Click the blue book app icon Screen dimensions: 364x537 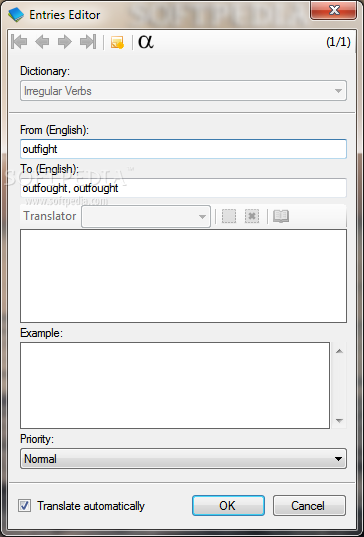[x=16, y=15]
